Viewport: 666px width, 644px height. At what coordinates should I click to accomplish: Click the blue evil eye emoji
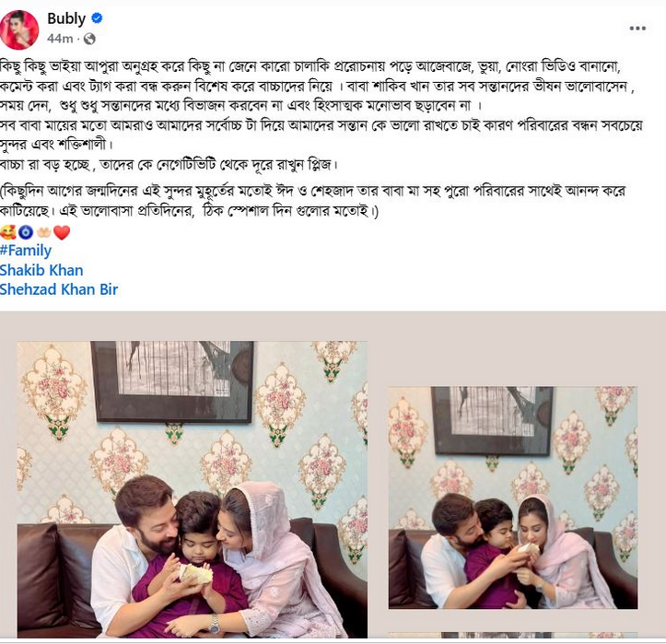pos(26,232)
